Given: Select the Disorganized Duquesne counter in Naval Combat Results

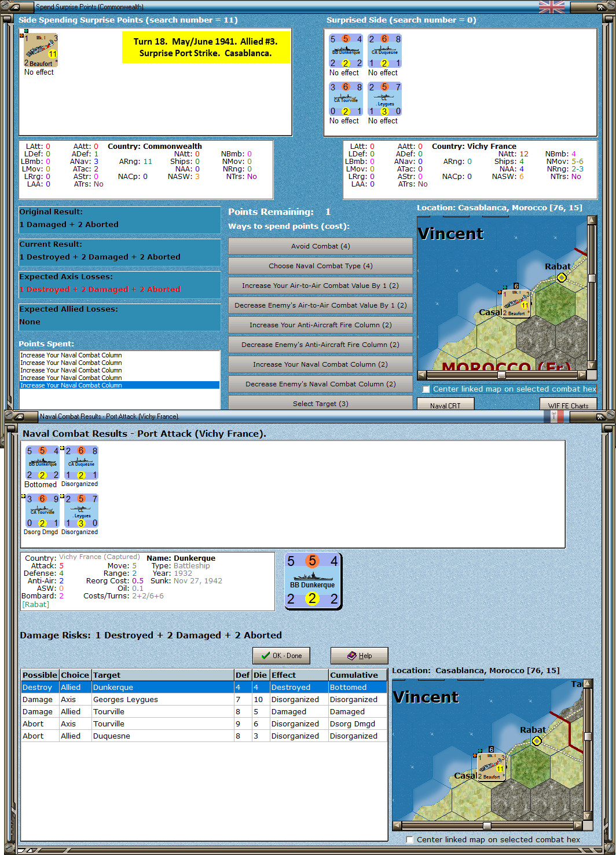Looking at the screenshot, I should [81, 463].
